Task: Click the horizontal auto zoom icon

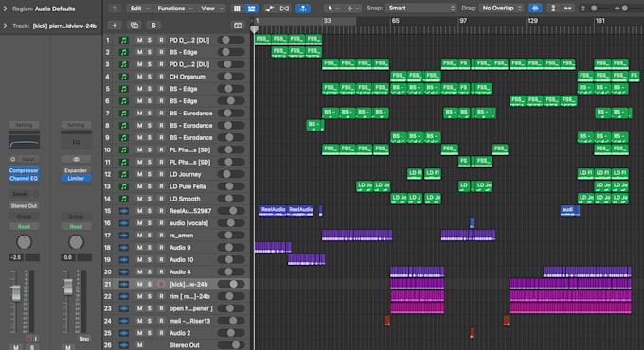Action: pyautogui.click(x=567, y=9)
